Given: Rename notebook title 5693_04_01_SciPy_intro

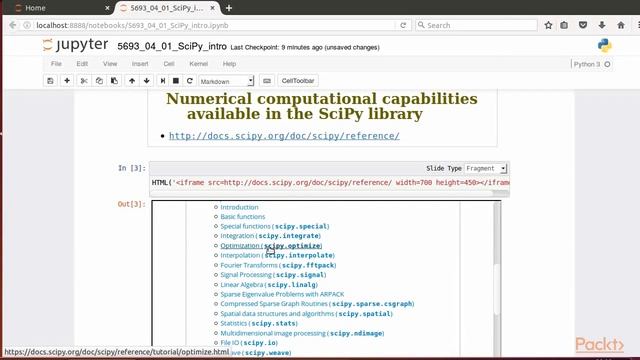Looking at the screenshot, I should tap(172, 47).
